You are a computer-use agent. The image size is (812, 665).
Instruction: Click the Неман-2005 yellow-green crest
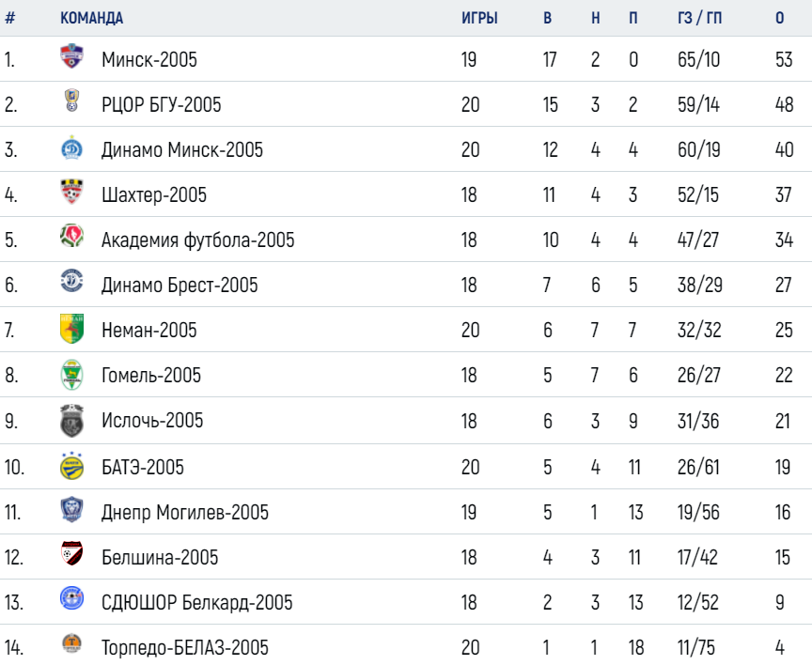coord(72,328)
